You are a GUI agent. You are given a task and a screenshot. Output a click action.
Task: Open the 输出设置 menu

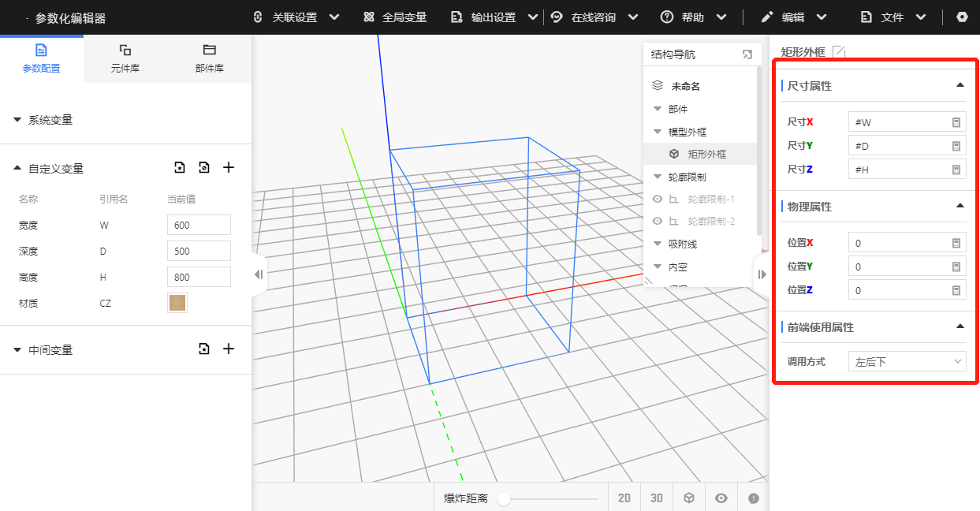[x=494, y=17]
